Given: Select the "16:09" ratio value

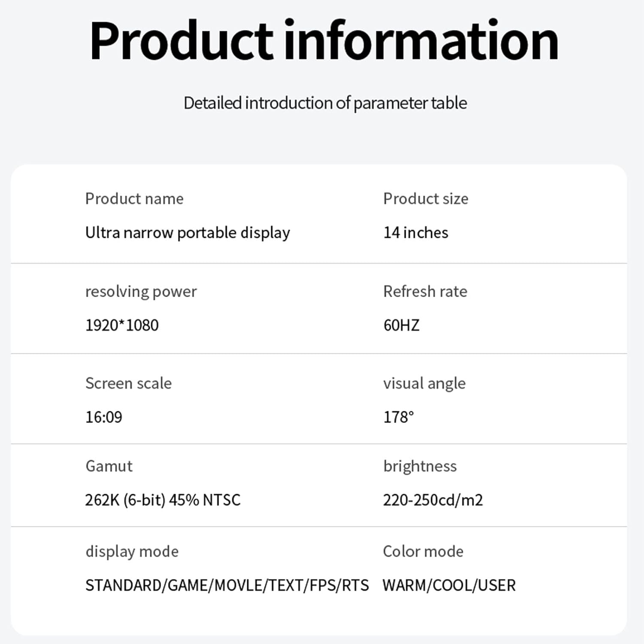Looking at the screenshot, I should 104,417.
